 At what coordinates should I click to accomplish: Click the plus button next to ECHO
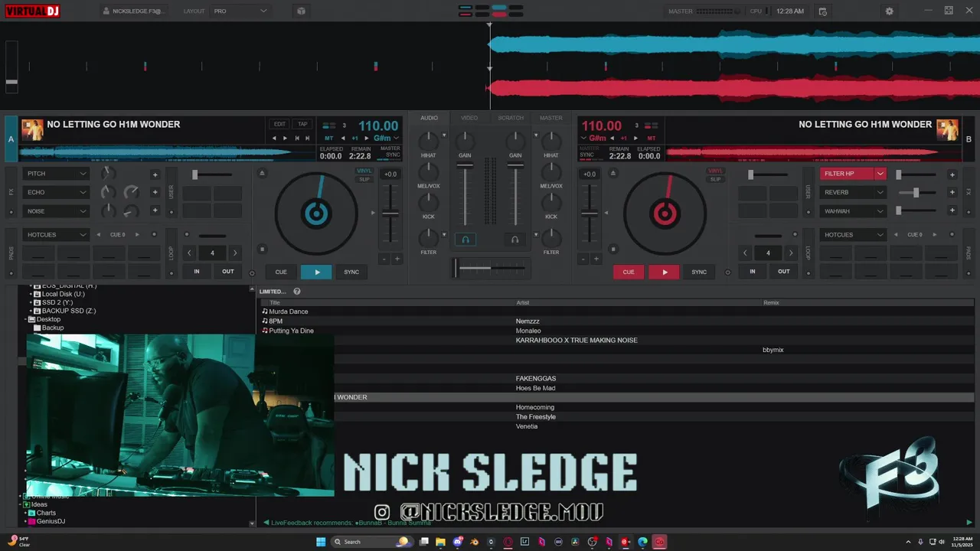(155, 192)
